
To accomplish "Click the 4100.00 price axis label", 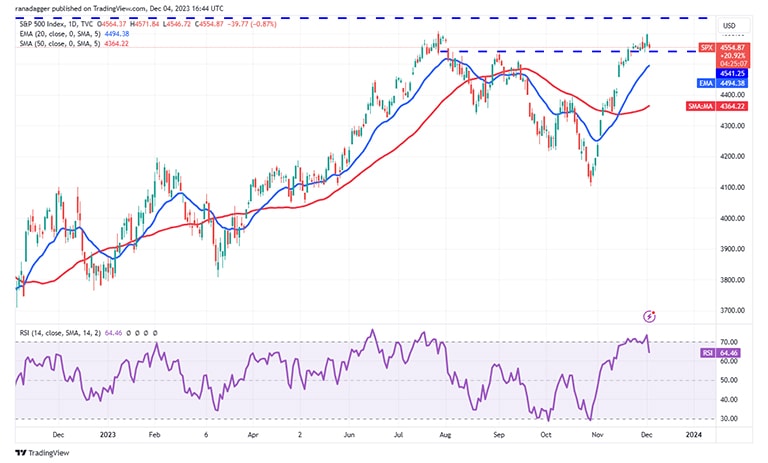I will [x=733, y=187].
